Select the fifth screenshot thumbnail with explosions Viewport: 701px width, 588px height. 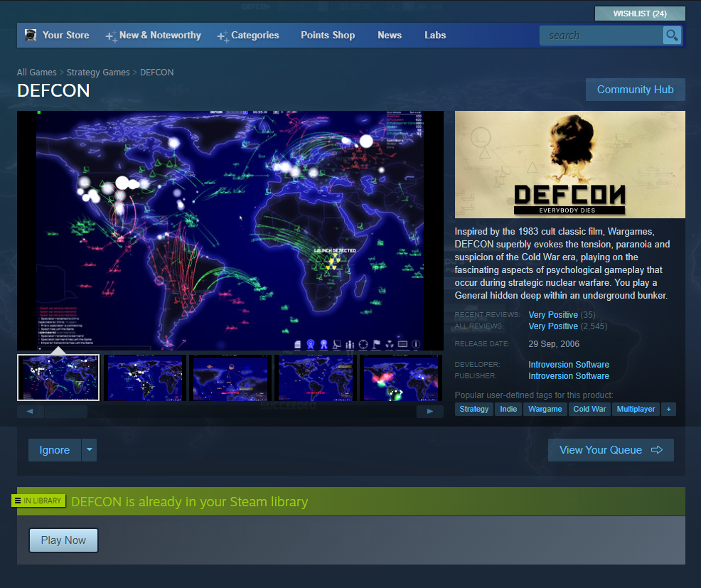tap(401, 378)
